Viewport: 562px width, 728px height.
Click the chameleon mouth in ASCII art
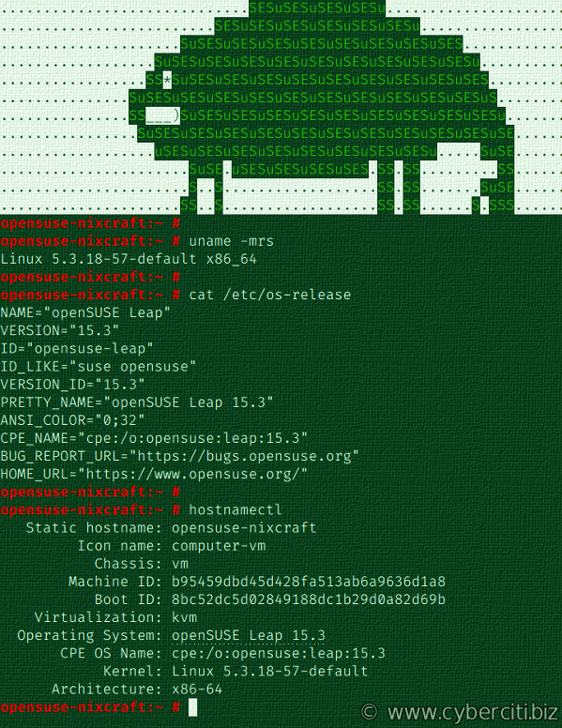[162, 115]
